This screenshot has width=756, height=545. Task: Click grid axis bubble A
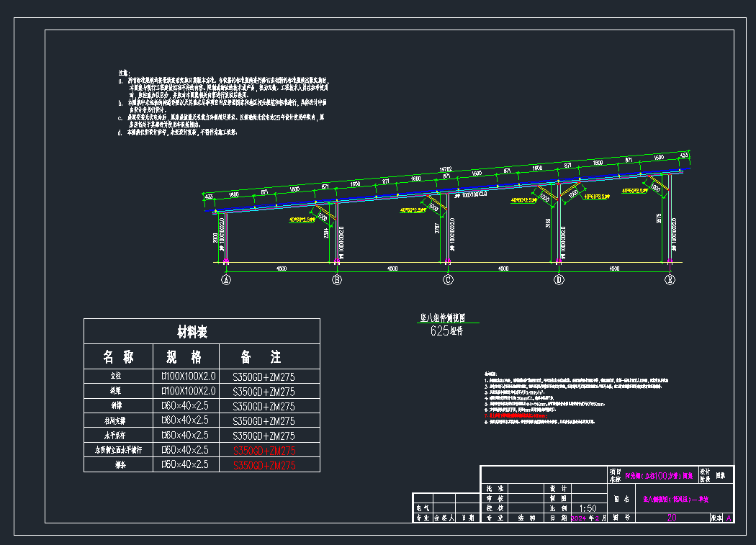coord(226,280)
